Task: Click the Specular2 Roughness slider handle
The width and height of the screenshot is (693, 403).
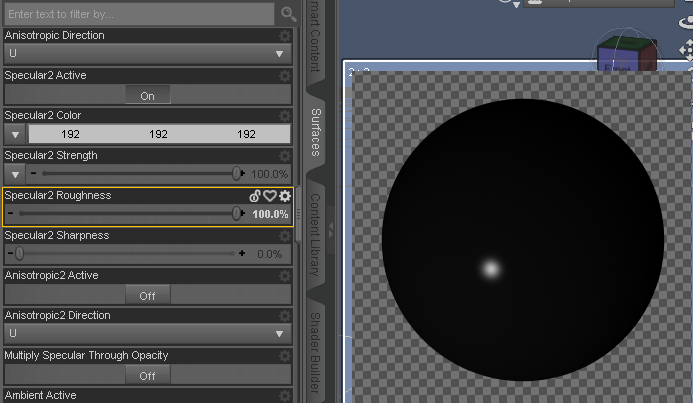Action: [237, 213]
